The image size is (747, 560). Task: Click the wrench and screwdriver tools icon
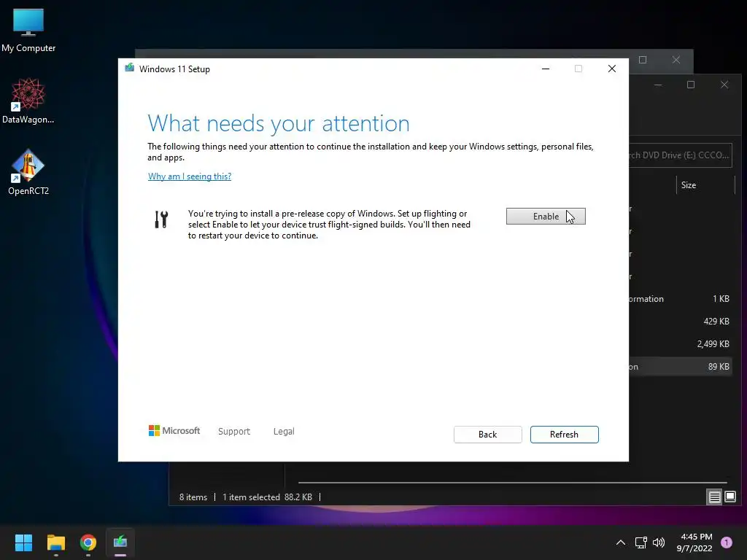tap(161, 219)
